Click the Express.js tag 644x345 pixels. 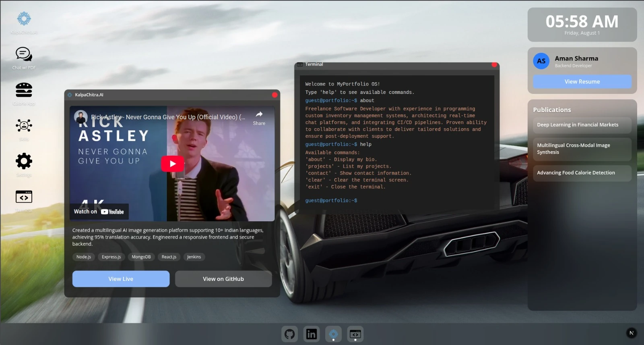click(111, 257)
